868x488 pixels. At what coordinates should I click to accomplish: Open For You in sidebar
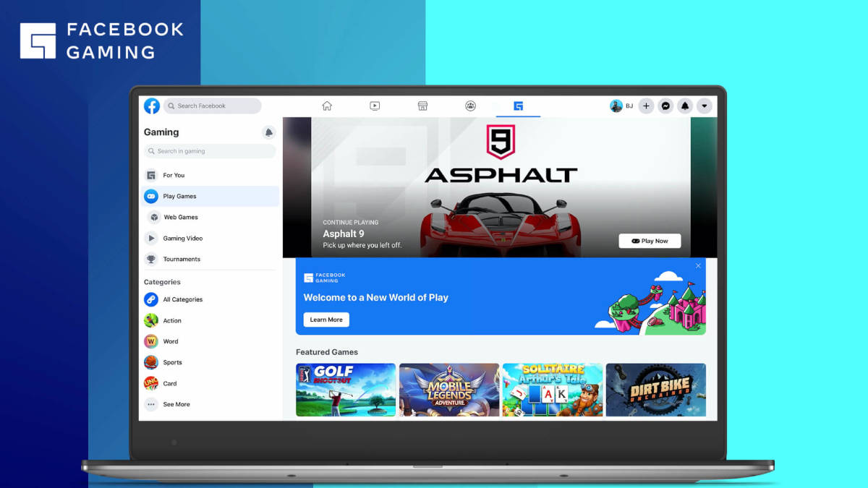209,175
